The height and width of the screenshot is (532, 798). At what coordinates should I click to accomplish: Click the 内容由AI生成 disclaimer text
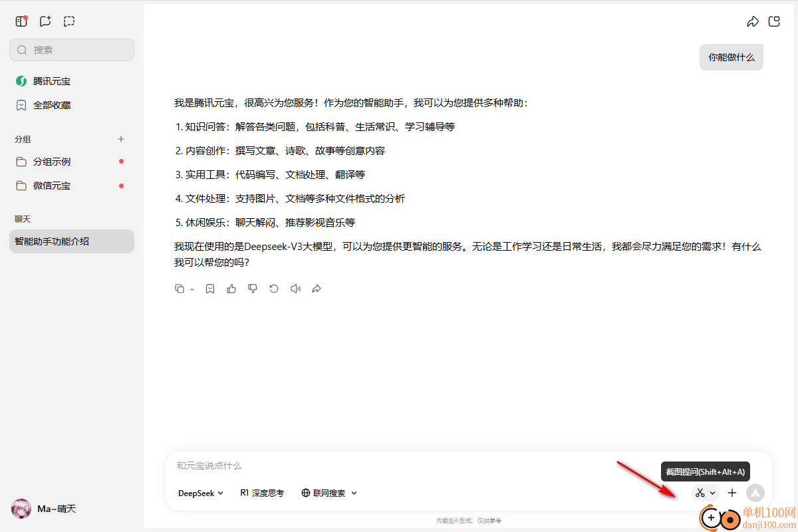(x=469, y=520)
